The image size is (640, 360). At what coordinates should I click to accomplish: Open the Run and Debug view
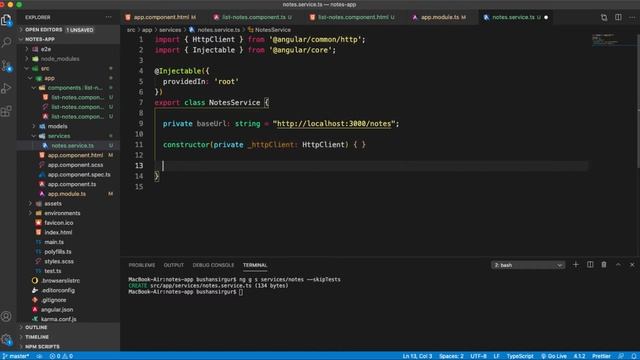[7, 88]
